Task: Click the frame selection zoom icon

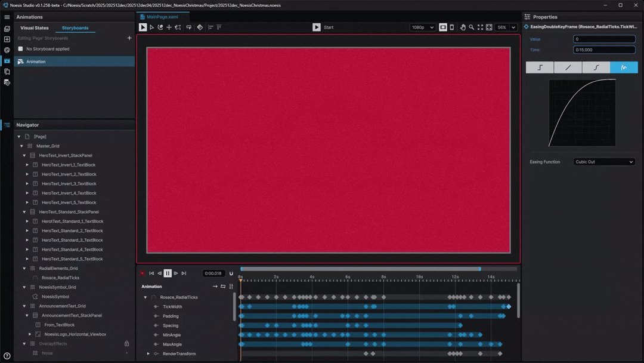Action: pos(489,27)
